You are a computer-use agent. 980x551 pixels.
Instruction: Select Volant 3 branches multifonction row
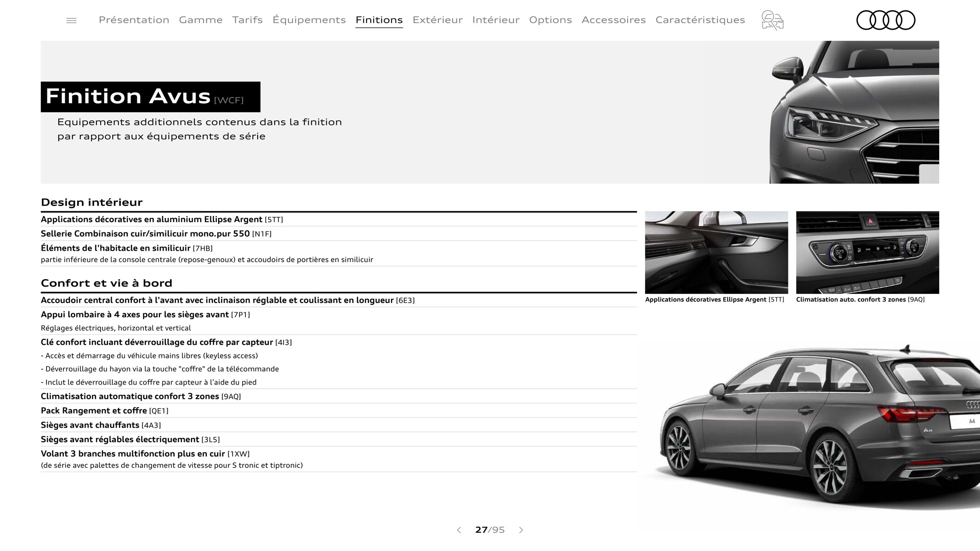[x=339, y=459]
